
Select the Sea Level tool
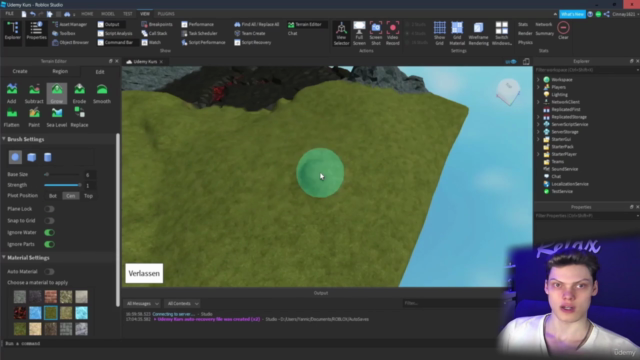click(x=57, y=117)
